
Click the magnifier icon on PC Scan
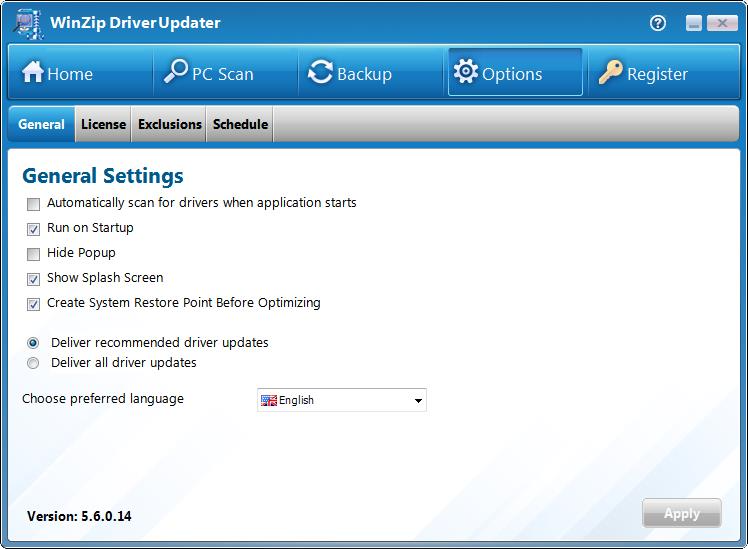tap(176, 71)
